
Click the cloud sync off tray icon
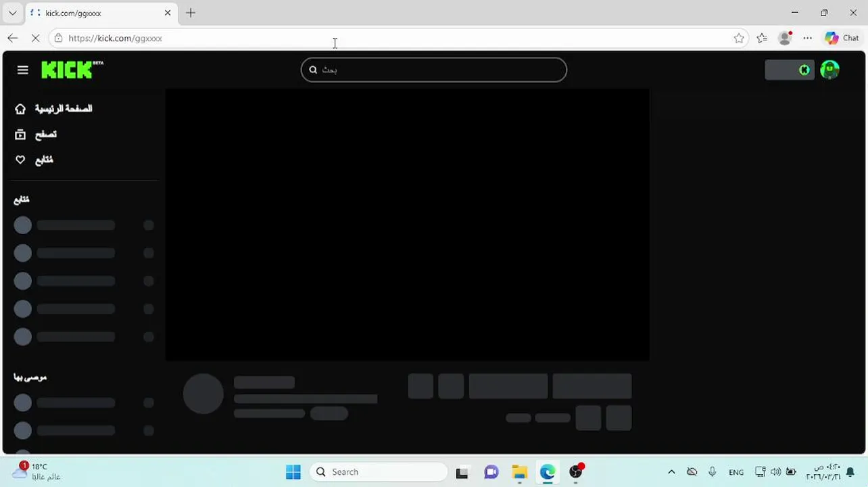(x=692, y=472)
